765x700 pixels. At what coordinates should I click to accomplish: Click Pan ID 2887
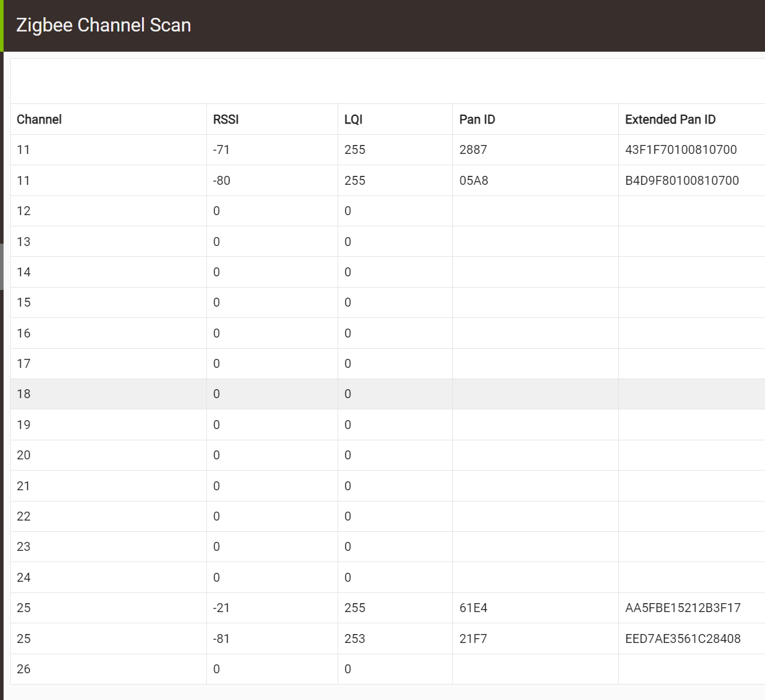coord(473,150)
